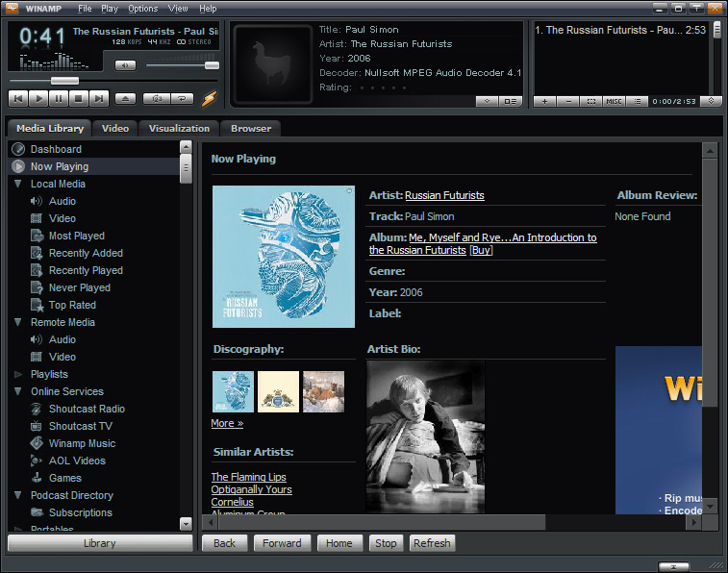
Task: Click the Winamp lightning bolt icon
Action: pos(210,98)
